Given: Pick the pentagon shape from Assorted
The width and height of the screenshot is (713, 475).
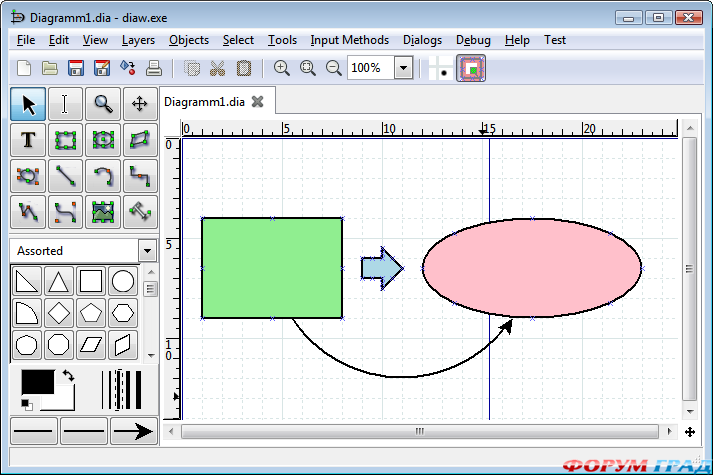Looking at the screenshot, I should pyautogui.click(x=91, y=313).
